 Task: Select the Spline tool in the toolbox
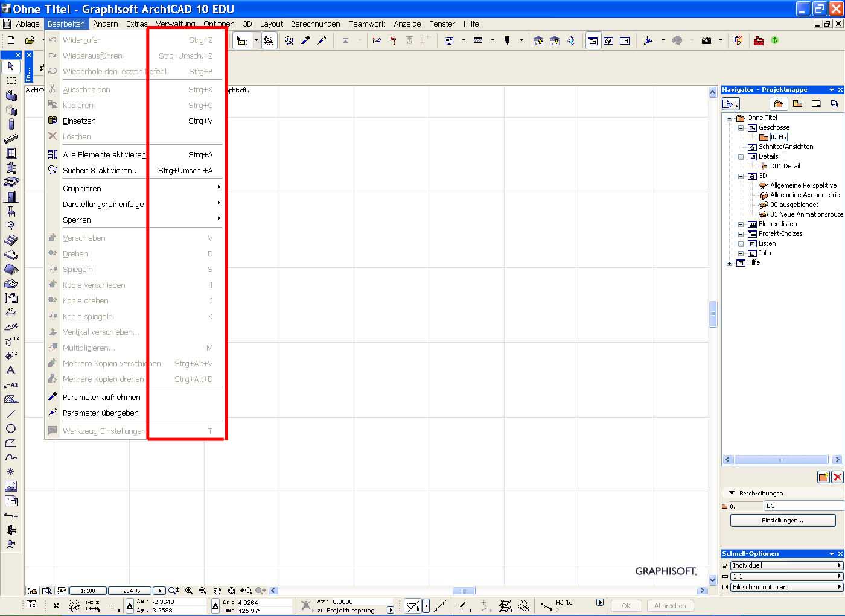pyautogui.click(x=11, y=457)
